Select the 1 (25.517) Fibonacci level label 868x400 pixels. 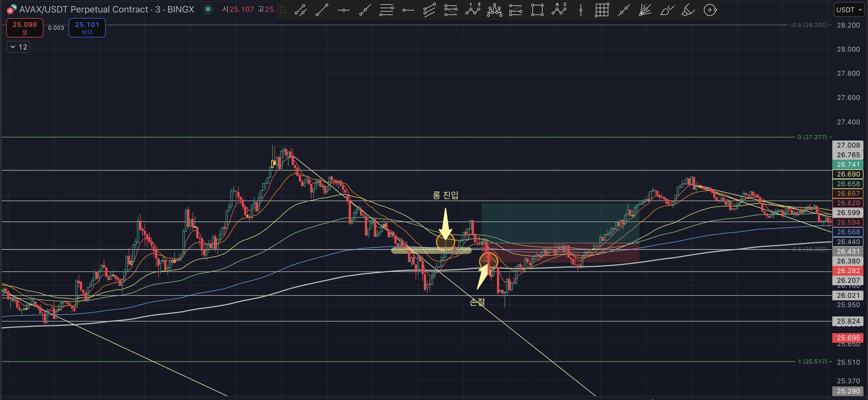[x=812, y=361]
